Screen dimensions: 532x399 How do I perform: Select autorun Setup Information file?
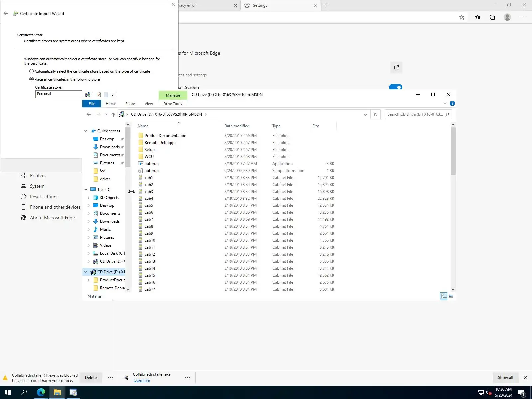pos(151,171)
